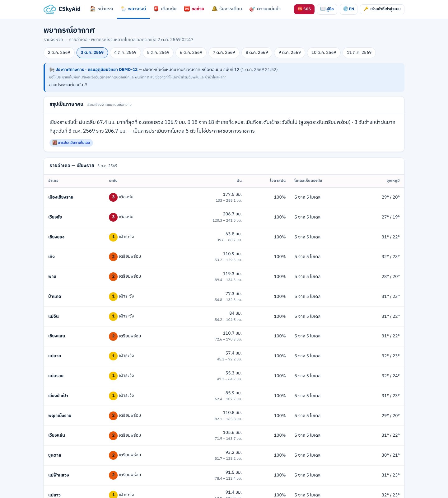Click level 3 badge in เมืองเชียงราย row
448x498 pixels.
tap(113, 197)
